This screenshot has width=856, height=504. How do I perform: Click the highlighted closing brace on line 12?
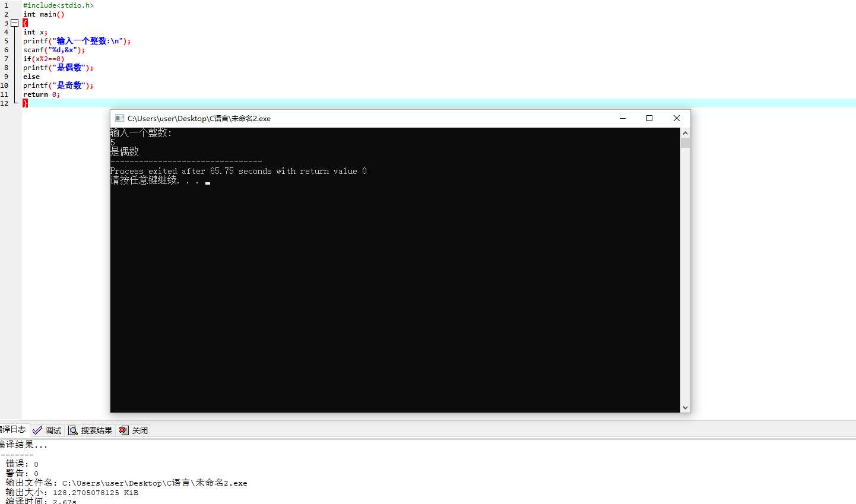25,103
